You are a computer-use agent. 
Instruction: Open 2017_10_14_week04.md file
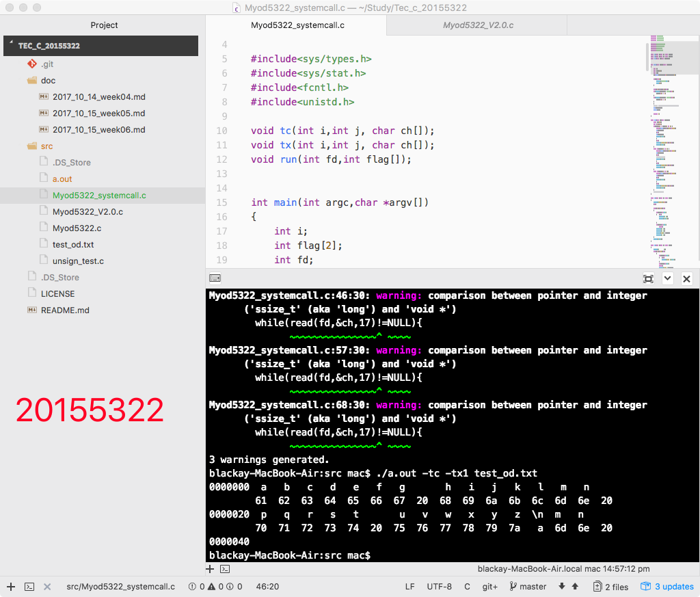[x=98, y=97]
